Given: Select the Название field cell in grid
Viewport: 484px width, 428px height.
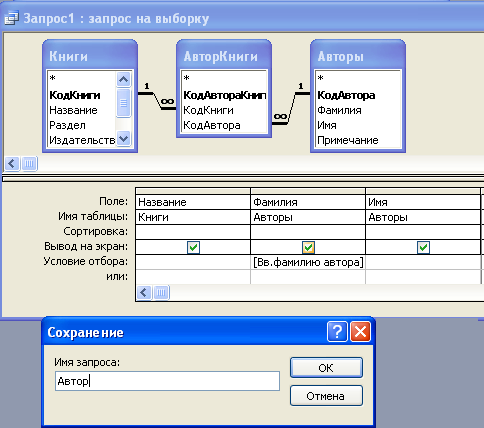Looking at the screenshot, I should point(193,202).
